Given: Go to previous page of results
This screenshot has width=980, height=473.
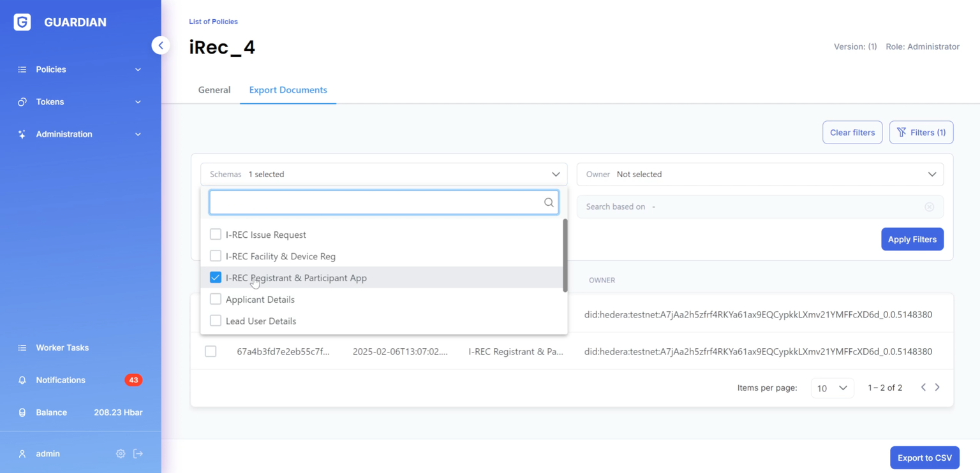Looking at the screenshot, I should [x=923, y=388].
